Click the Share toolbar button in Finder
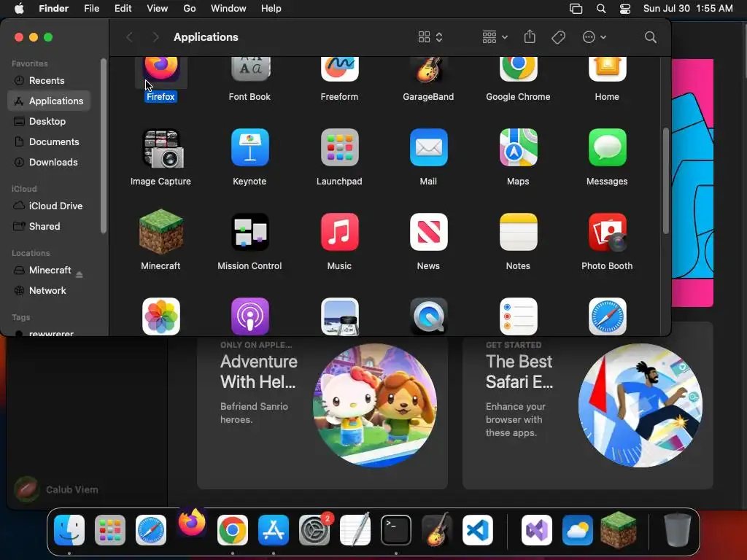The image size is (747, 560). pos(530,37)
